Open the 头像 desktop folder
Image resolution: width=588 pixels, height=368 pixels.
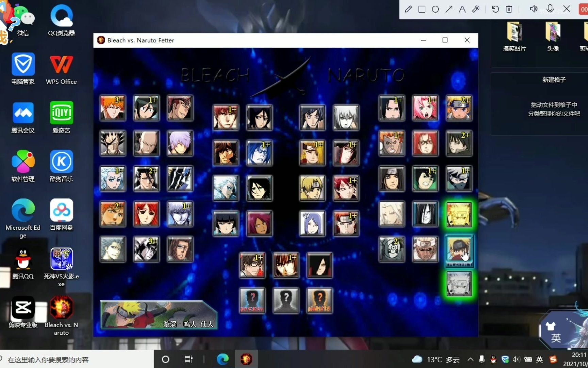point(553,37)
